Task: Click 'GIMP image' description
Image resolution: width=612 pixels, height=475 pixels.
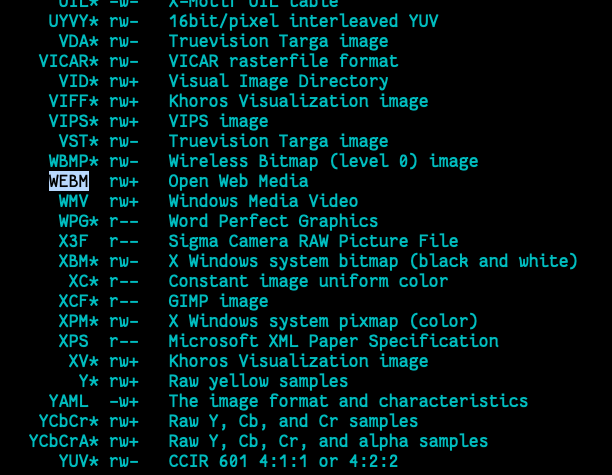Action: tap(219, 301)
